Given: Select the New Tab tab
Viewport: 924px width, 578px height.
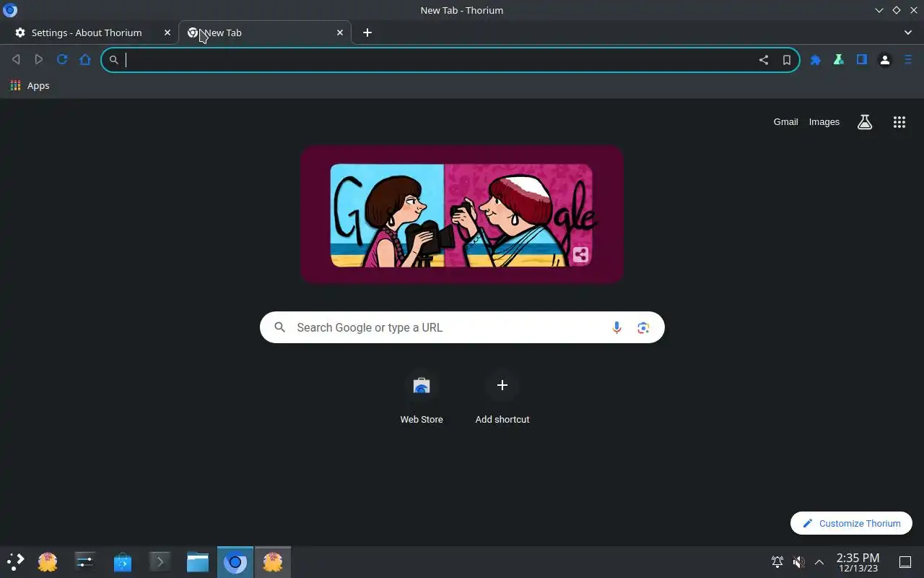Looking at the screenshot, I should point(263,33).
